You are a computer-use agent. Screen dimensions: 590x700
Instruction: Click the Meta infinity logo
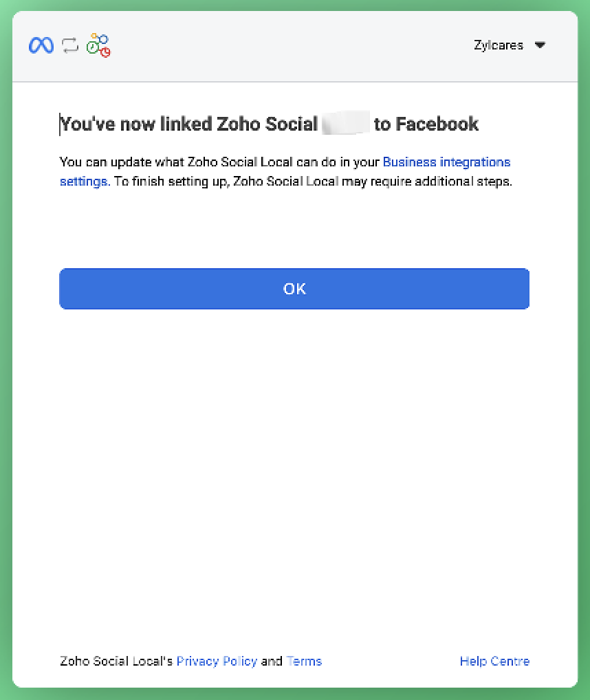tap(41, 45)
